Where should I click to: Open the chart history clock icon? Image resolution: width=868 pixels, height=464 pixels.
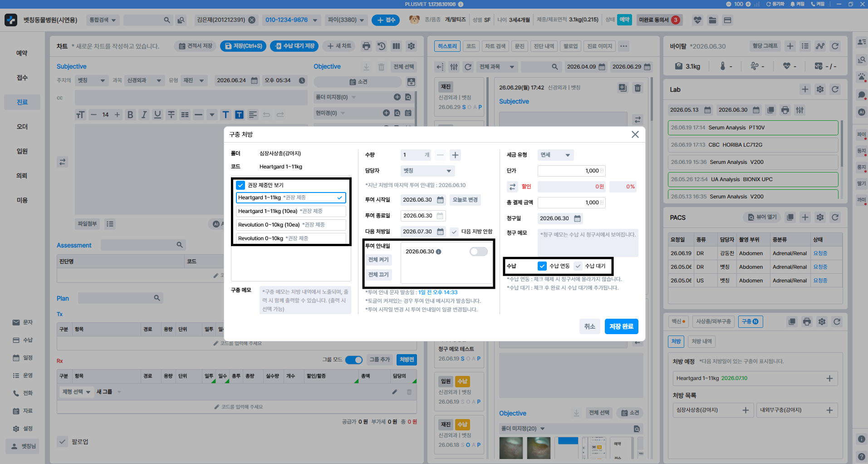coord(381,46)
